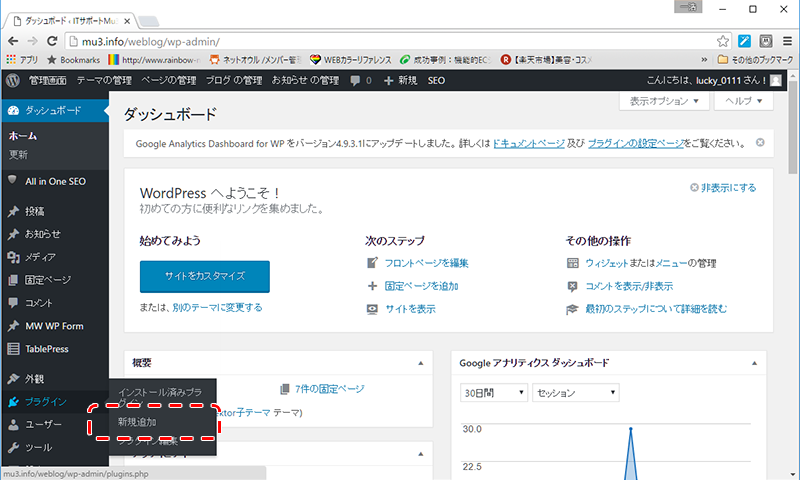Reload the page with refresh icon

(x=52, y=41)
